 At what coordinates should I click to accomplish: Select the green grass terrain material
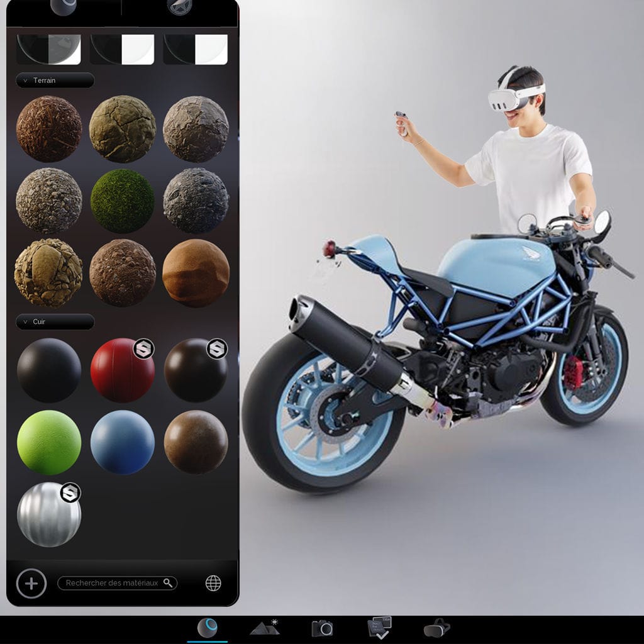click(123, 201)
